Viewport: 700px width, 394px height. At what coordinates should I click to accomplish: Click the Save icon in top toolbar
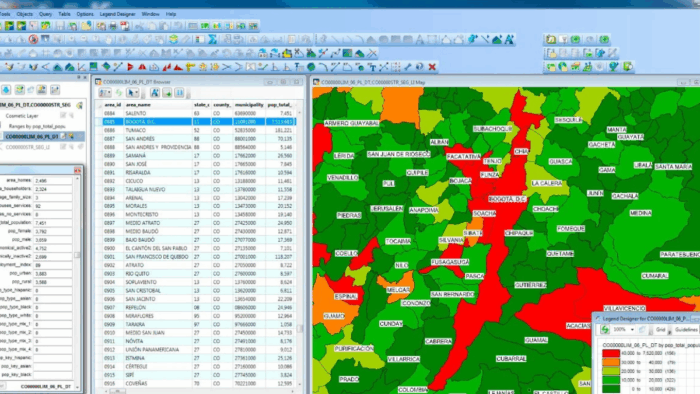pos(60,26)
